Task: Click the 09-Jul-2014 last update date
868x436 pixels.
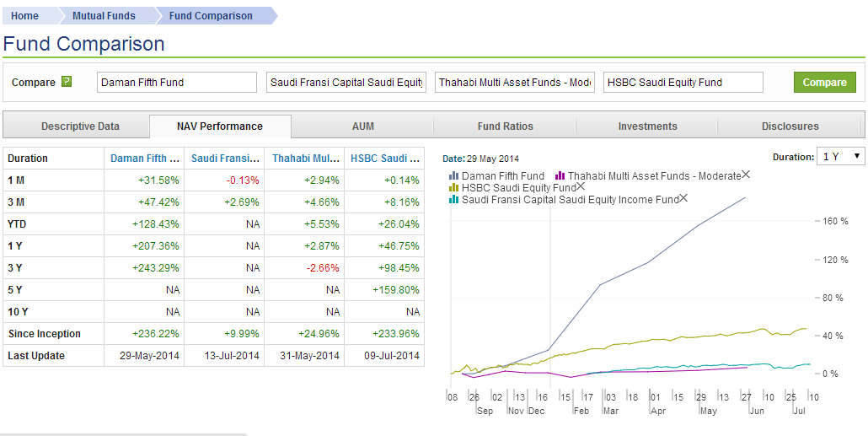Action: [x=391, y=356]
